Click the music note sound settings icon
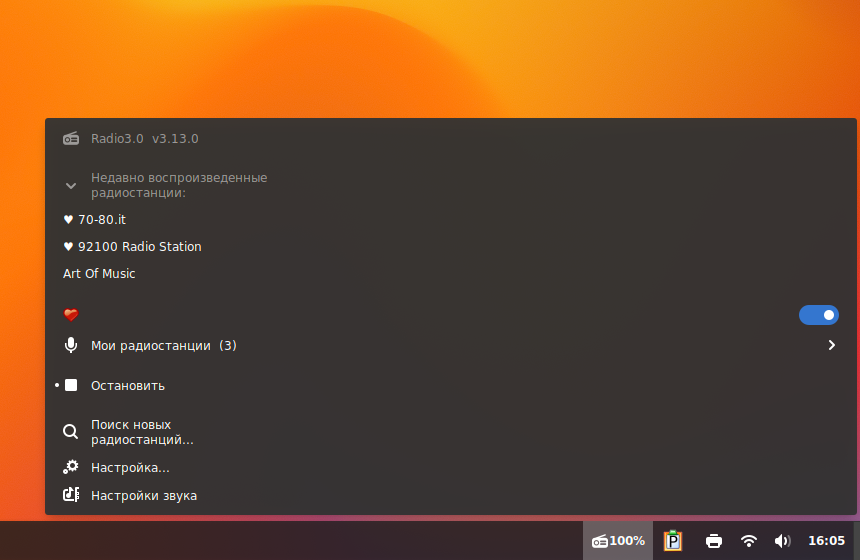Viewport: 860px width, 560px height. pos(71,495)
